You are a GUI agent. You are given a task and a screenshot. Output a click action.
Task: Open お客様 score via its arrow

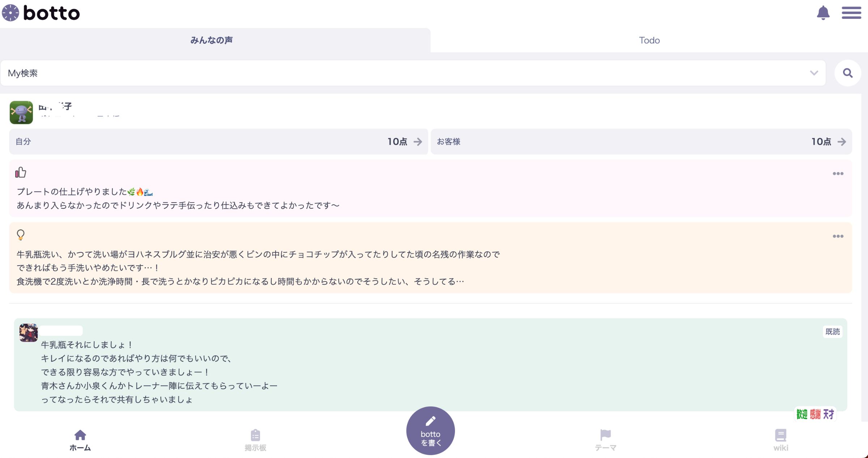(843, 142)
